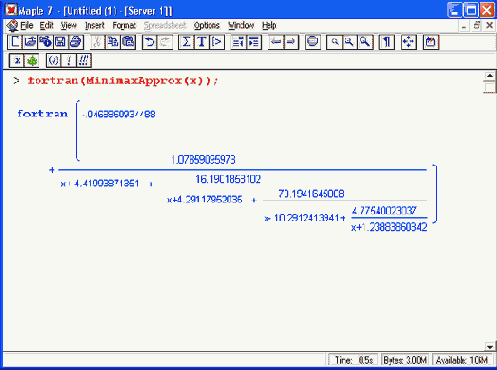Set medium zoom magnifier icon
This screenshot has height=370, width=497.
(x=349, y=42)
